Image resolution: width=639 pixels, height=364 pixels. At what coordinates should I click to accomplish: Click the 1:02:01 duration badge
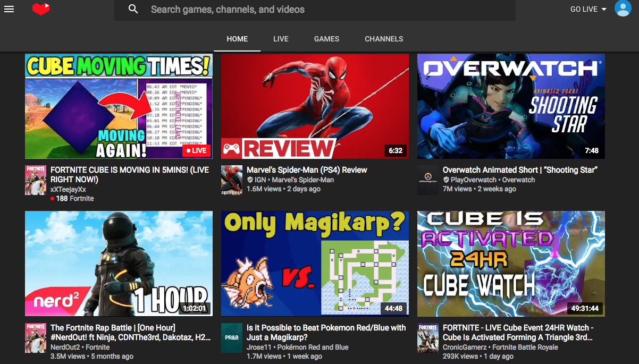(194, 308)
